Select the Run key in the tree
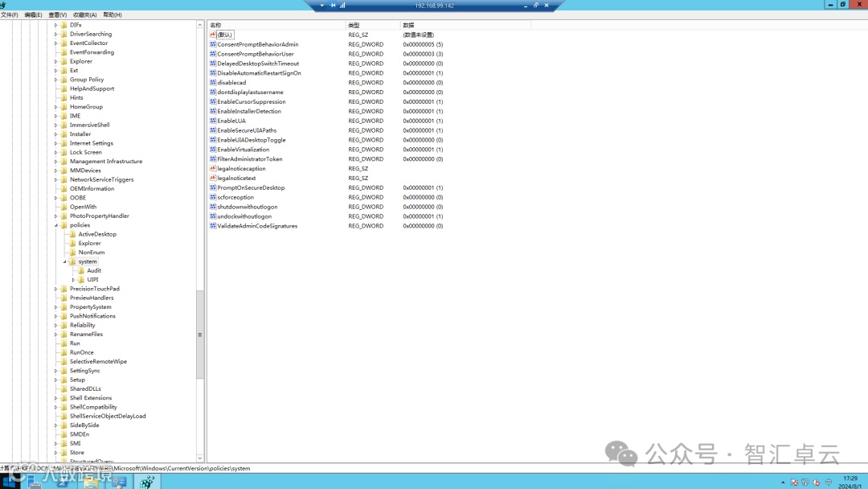 pos(75,343)
